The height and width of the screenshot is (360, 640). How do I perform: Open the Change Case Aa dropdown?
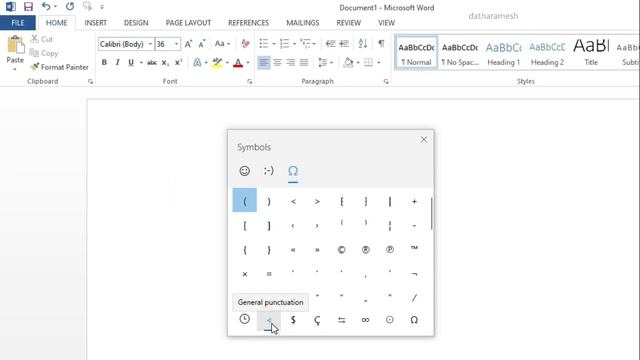[x=222, y=44]
